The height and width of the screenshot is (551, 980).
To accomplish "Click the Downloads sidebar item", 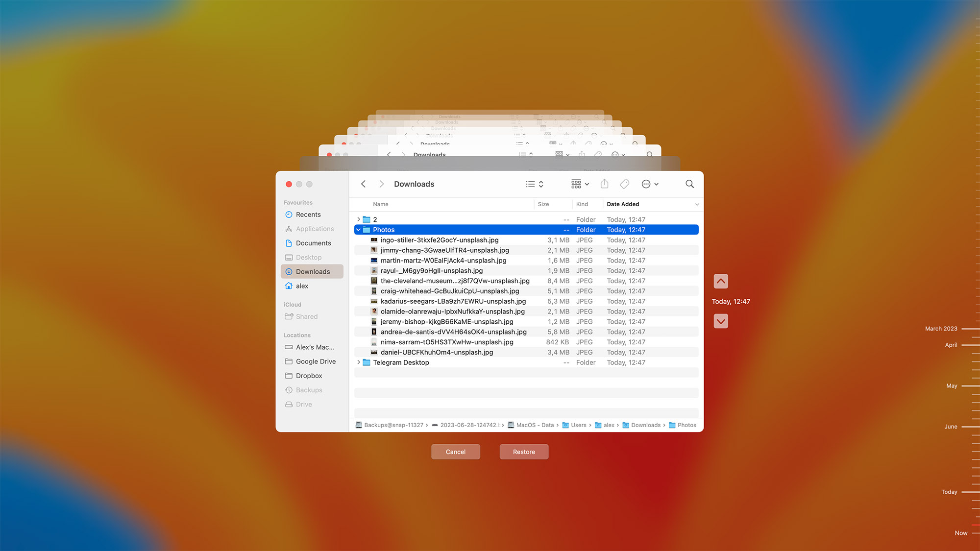I will pyautogui.click(x=312, y=271).
